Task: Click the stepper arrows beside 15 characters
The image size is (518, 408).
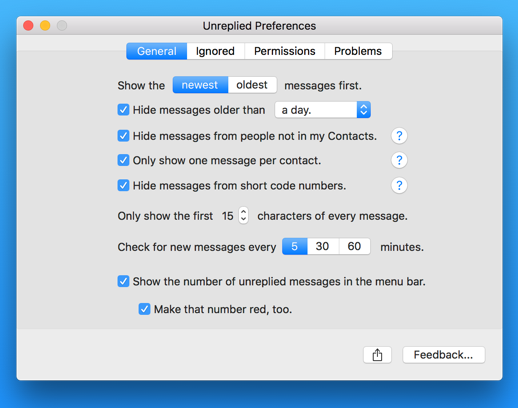Action: coord(243,215)
